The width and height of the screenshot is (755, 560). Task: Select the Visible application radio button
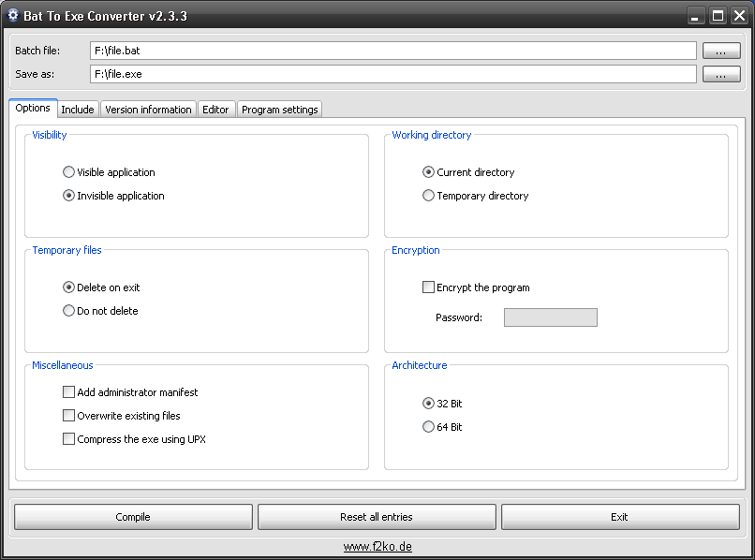(x=68, y=172)
